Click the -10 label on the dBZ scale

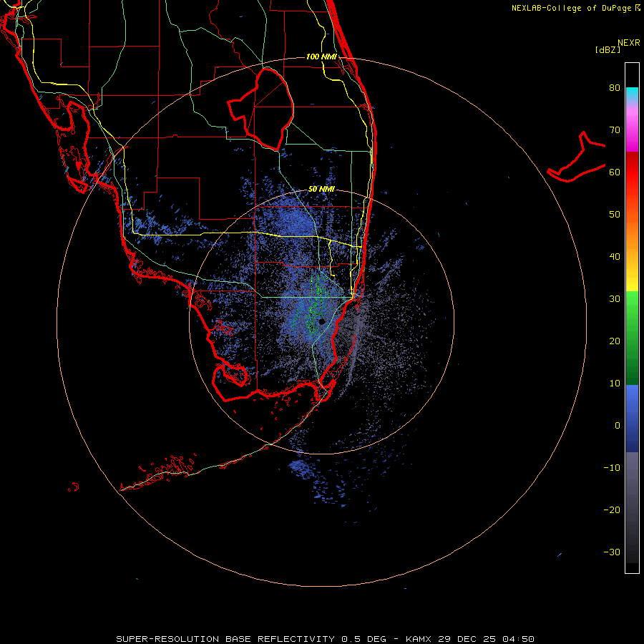(612, 468)
